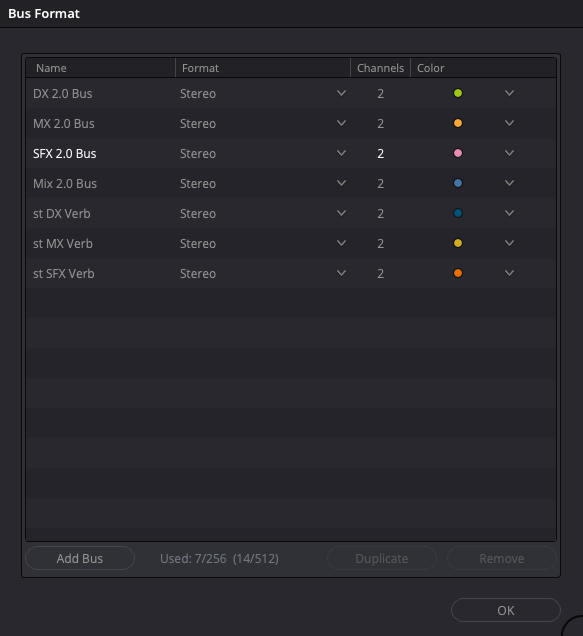Click the Remove button
583x636 pixels.
pyautogui.click(x=501, y=559)
